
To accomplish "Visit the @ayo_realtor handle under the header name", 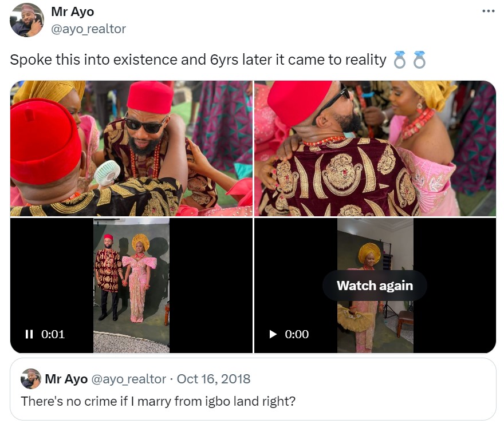I will pos(88,29).
